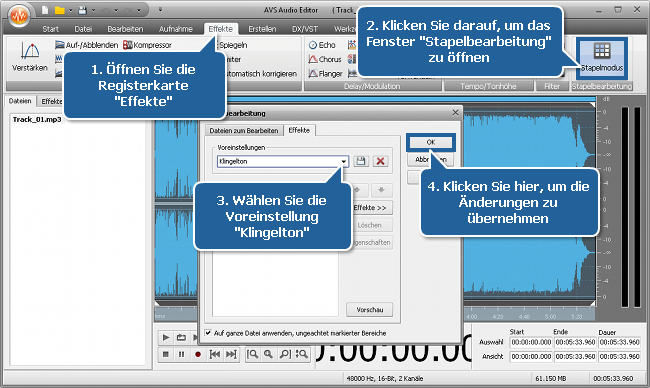Apply the Verstärken effect

point(30,57)
